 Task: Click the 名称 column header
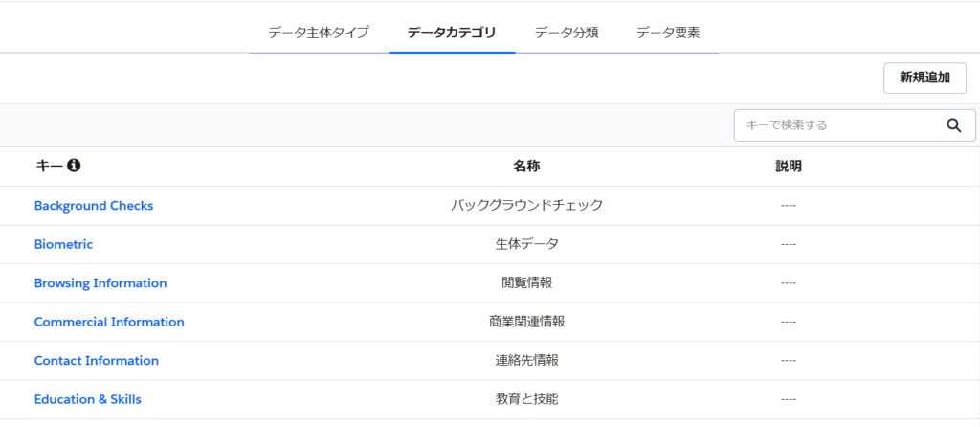(526, 166)
